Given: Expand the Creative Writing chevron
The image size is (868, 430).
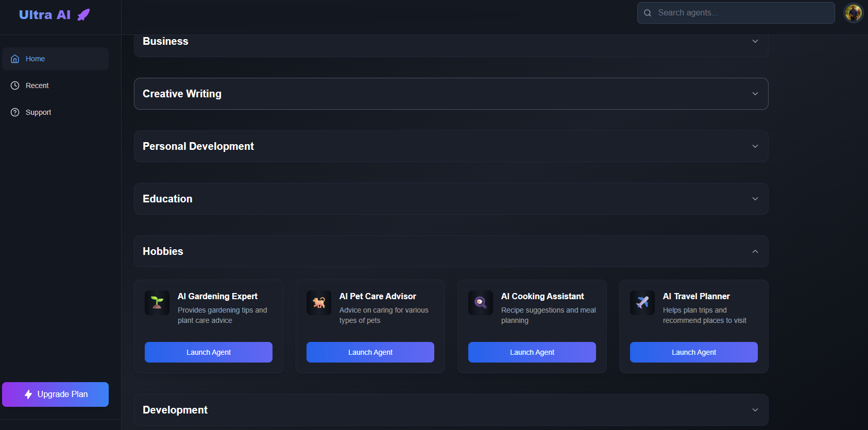Looking at the screenshot, I should pyautogui.click(x=755, y=94).
